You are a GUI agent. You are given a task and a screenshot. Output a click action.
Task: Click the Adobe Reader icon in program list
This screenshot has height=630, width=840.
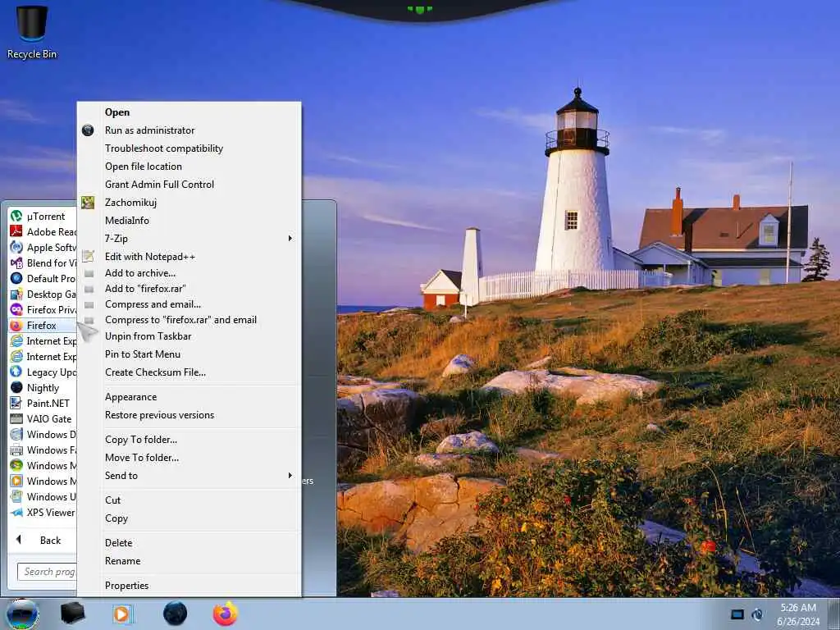pyautogui.click(x=16, y=232)
